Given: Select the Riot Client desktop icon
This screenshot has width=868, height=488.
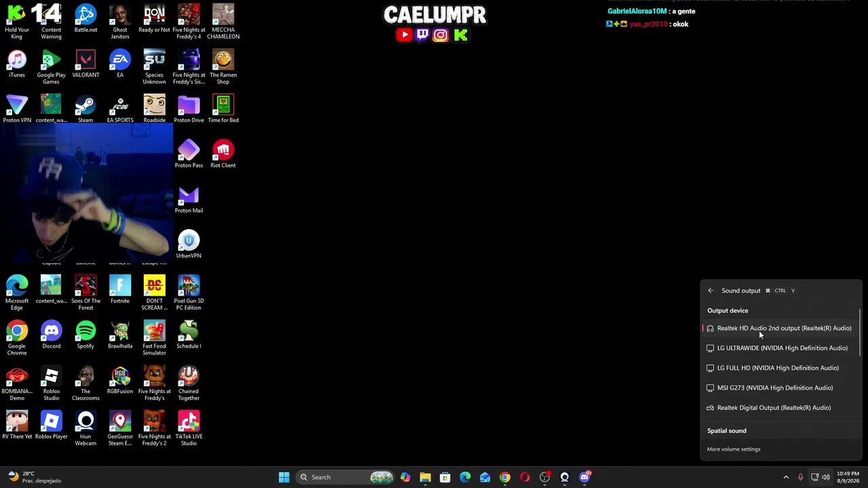Looking at the screenshot, I should 223,154.
